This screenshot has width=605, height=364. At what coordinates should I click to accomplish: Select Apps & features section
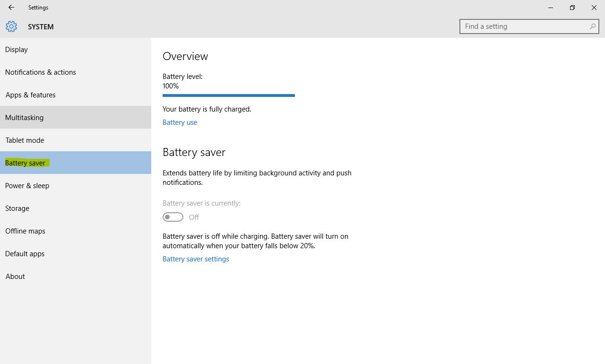pos(30,95)
